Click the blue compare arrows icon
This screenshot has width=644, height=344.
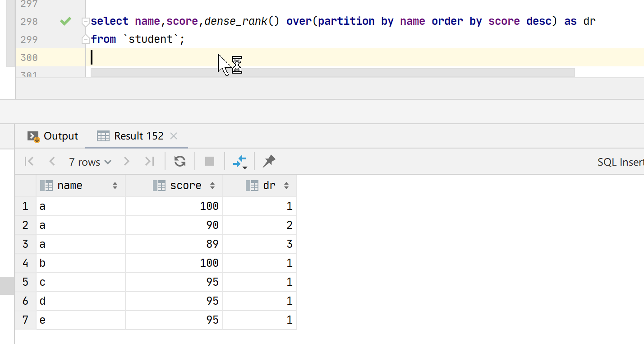pyautogui.click(x=239, y=162)
